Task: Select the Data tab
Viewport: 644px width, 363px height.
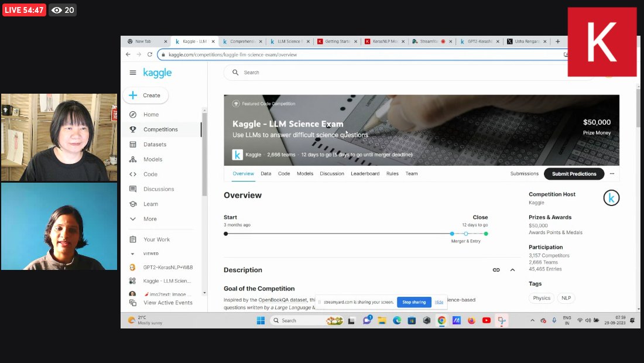Action: click(x=266, y=174)
